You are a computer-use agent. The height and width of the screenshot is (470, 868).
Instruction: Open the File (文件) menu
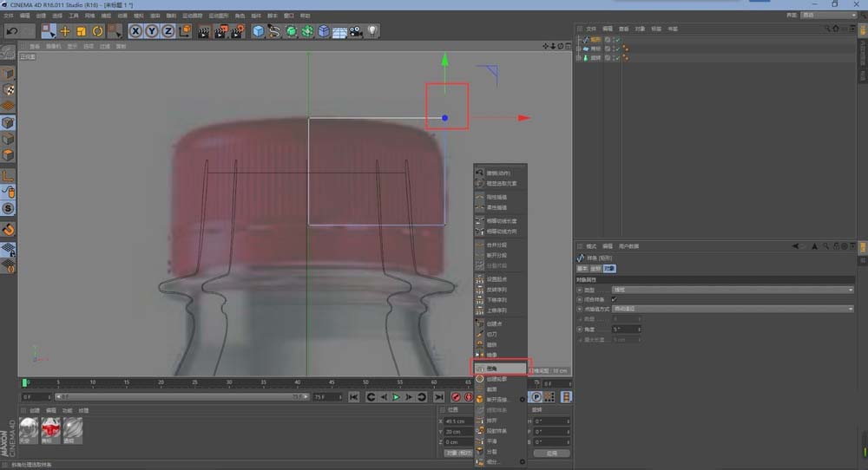pyautogui.click(x=8, y=16)
